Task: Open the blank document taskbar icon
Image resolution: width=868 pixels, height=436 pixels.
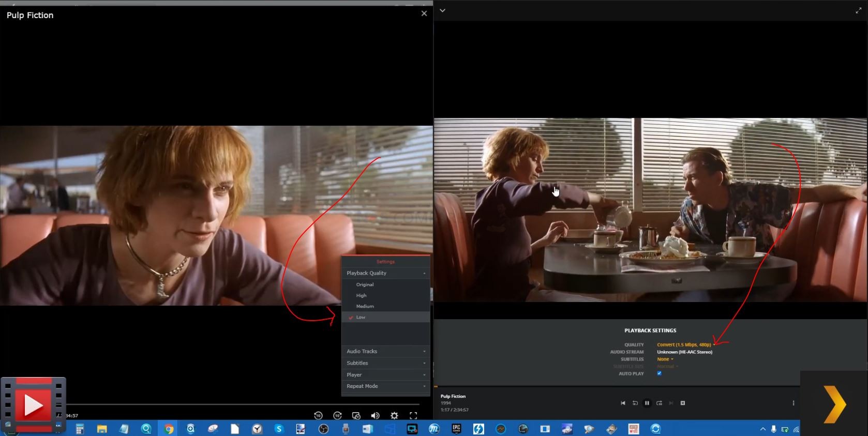Action: (x=235, y=429)
